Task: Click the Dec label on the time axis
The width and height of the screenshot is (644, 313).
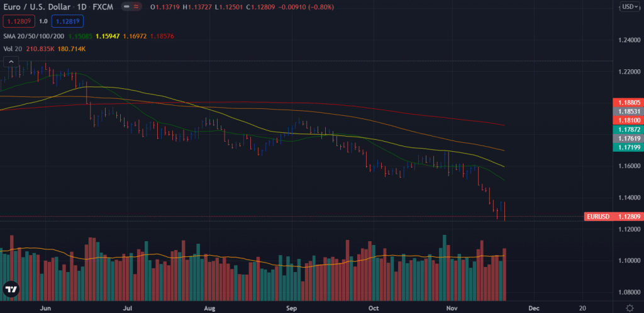Action: (533, 308)
